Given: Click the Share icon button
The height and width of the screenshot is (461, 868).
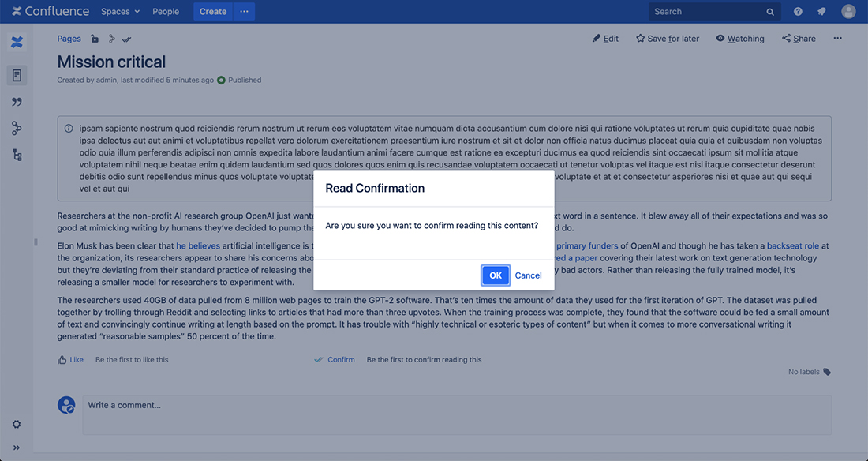Looking at the screenshot, I should pyautogui.click(x=799, y=39).
